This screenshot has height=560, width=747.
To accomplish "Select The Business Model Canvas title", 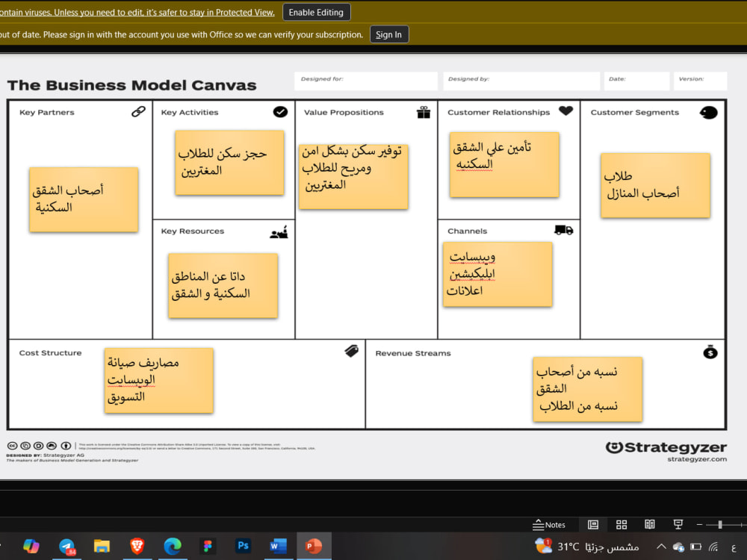I will (132, 85).
